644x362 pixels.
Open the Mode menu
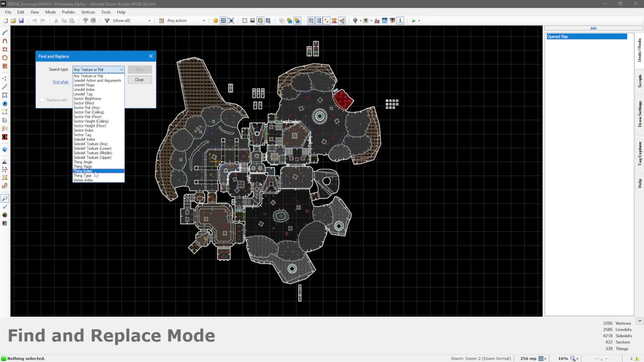coord(50,12)
